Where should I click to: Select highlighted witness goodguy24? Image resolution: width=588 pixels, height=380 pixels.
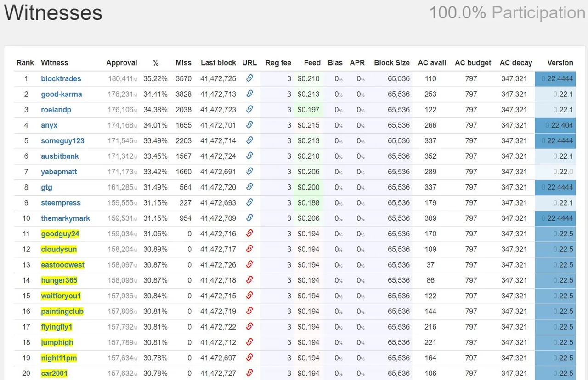[x=60, y=234]
